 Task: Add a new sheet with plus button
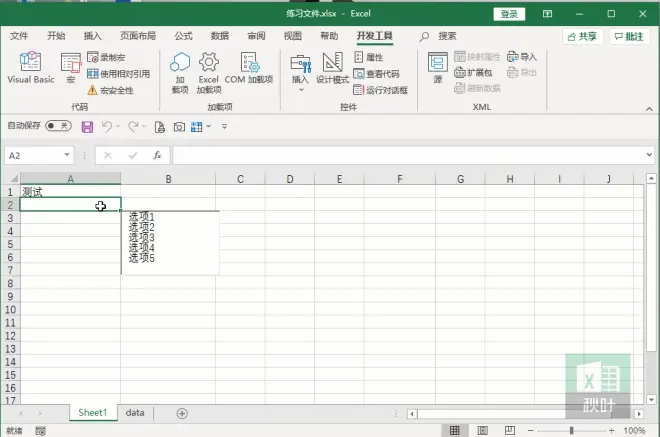(x=182, y=413)
